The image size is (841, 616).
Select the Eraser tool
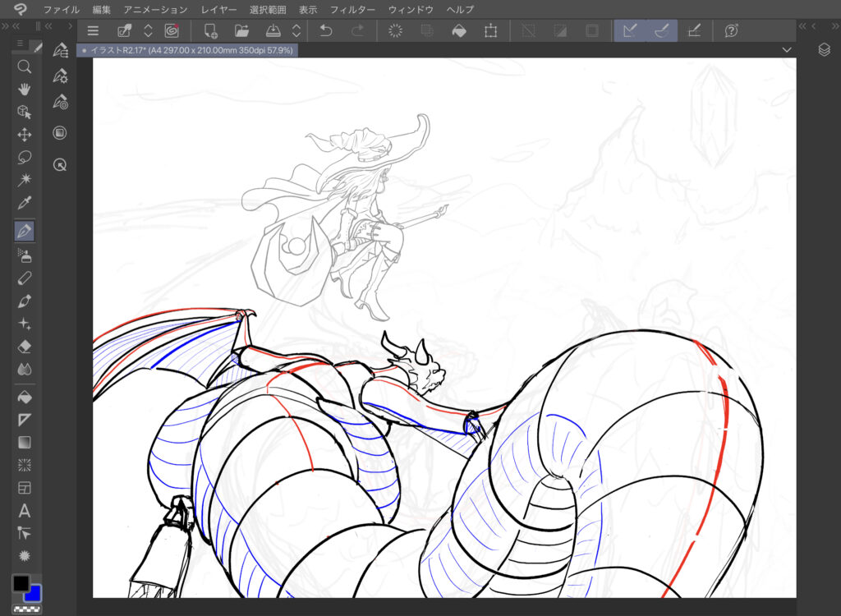(25, 347)
